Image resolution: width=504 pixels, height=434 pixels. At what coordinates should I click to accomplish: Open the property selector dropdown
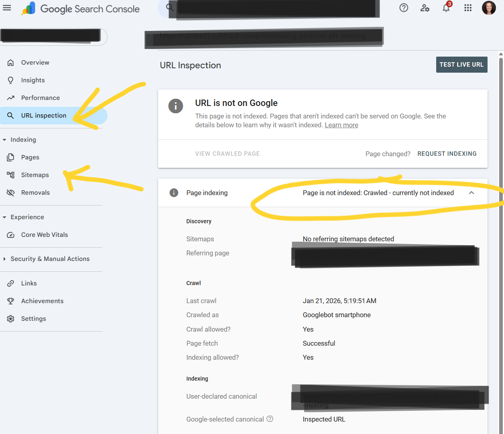(54, 37)
